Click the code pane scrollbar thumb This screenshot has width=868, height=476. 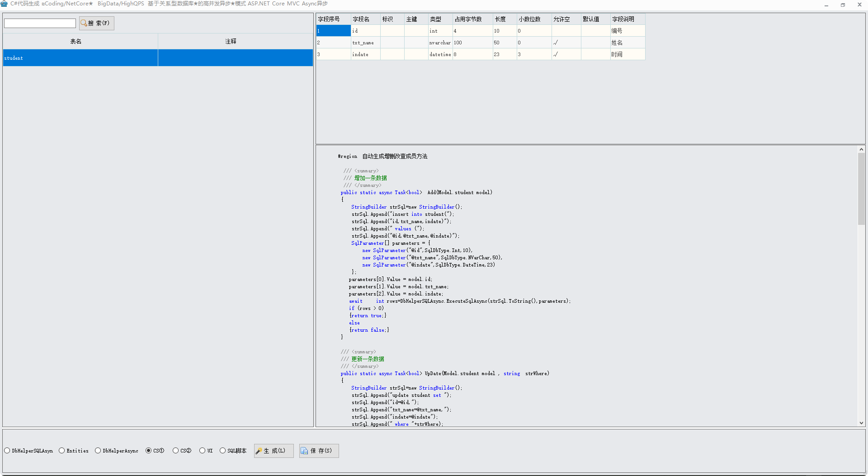click(x=861, y=189)
